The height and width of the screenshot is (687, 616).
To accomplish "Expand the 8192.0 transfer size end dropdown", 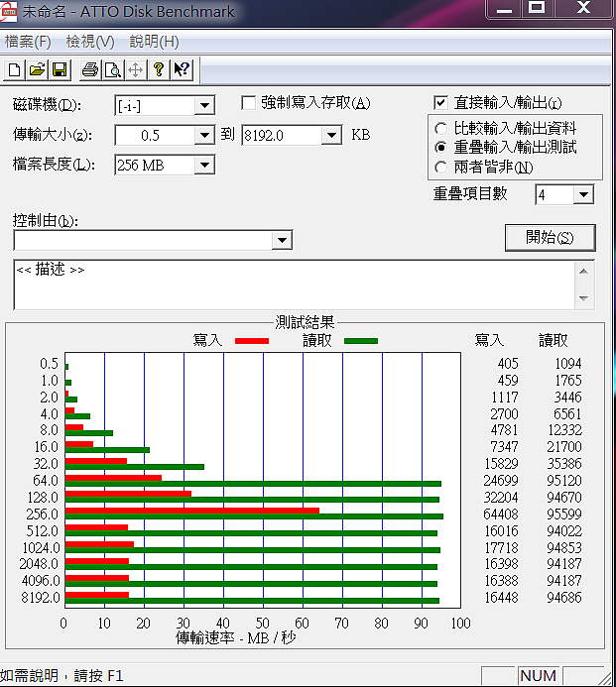I will click(331, 135).
